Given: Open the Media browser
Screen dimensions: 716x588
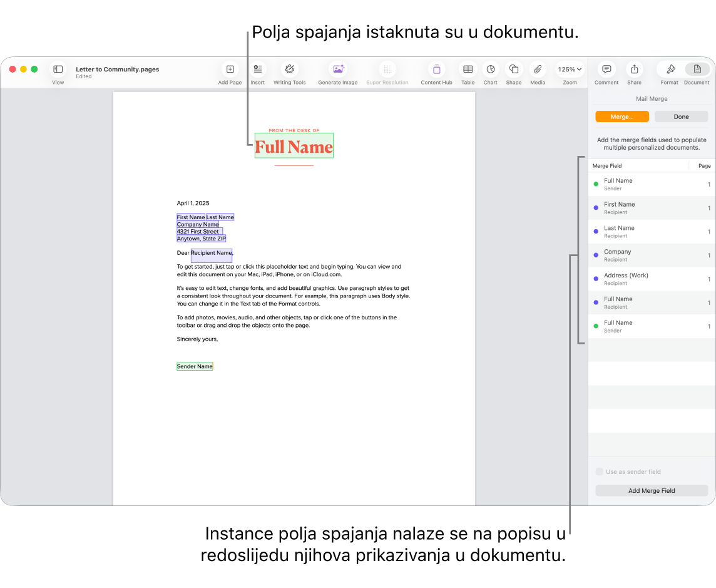Looking at the screenshot, I should point(537,70).
